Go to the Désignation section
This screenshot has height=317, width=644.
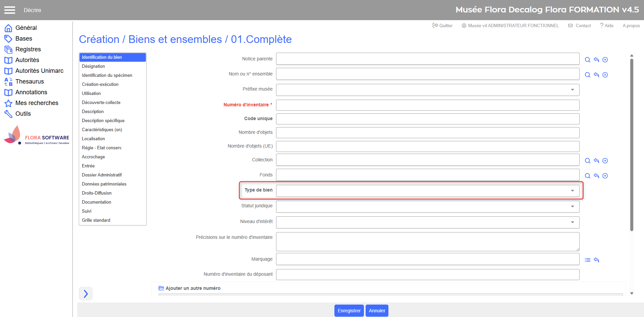[x=93, y=66]
